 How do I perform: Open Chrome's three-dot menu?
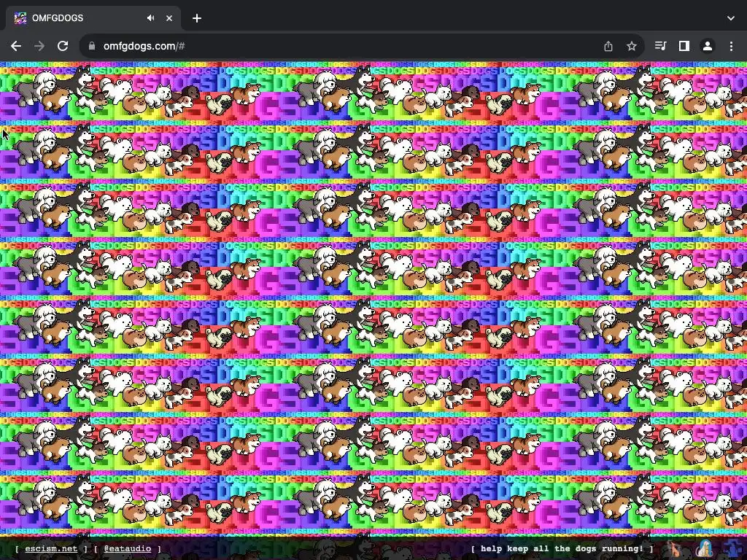(x=731, y=46)
